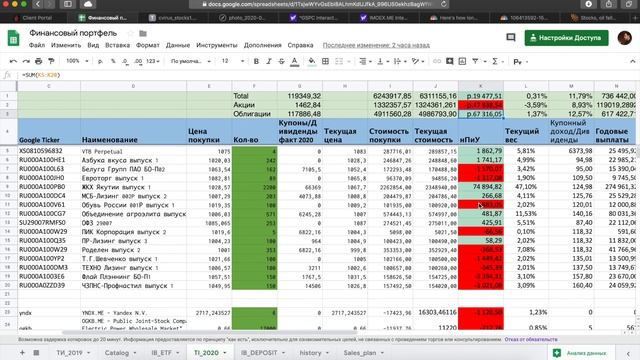This screenshot has width=640, height=360.
Task: Open the fill color paint bucket
Action: pyautogui.click(x=312, y=61)
